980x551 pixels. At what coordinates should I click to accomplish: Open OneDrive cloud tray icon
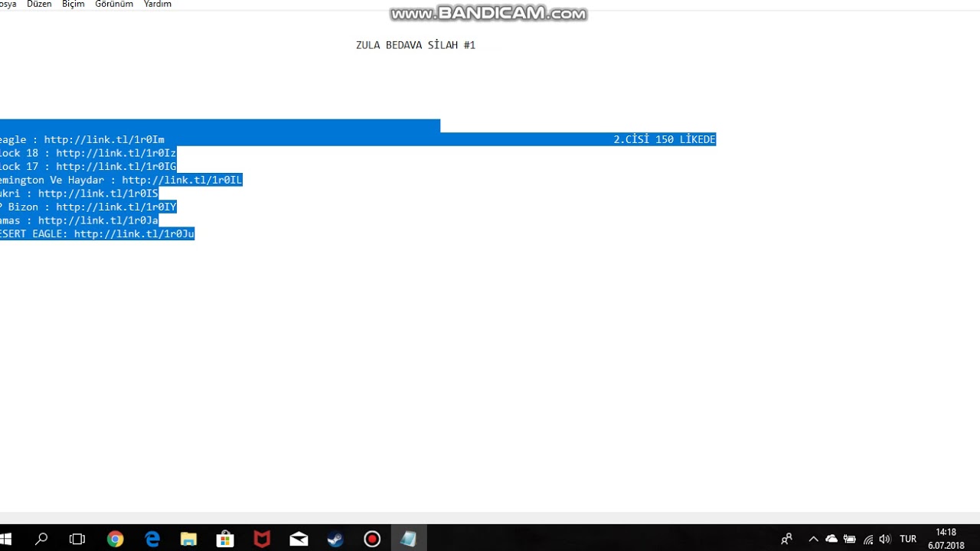click(x=831, y=539)
